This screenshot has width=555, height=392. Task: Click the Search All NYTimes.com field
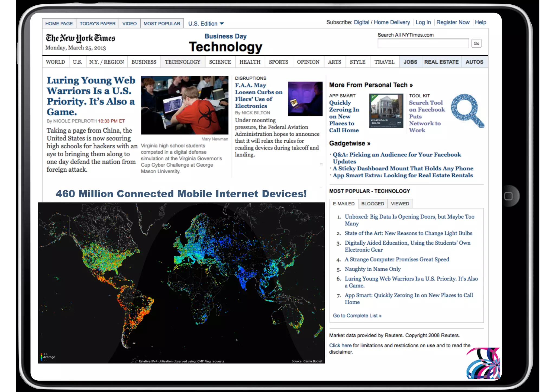click(x=423, y=44)
